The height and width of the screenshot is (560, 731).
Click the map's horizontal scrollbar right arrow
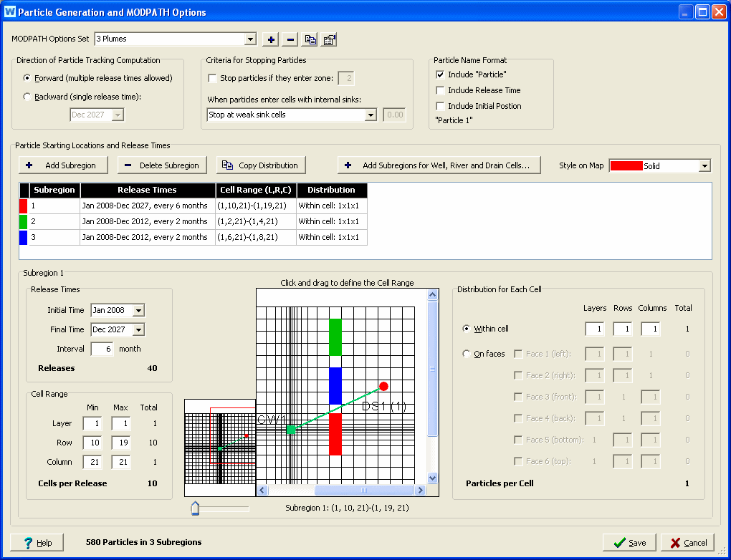420,490
